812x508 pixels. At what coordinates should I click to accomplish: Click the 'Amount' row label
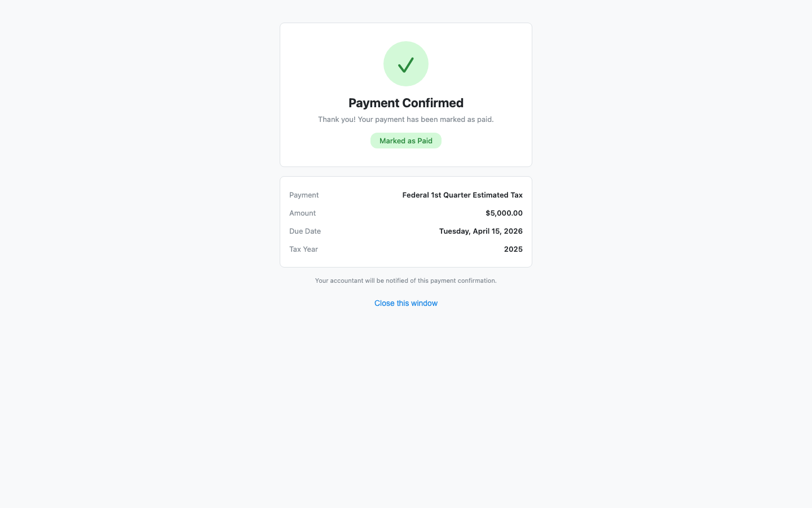(x=302, y=213)
